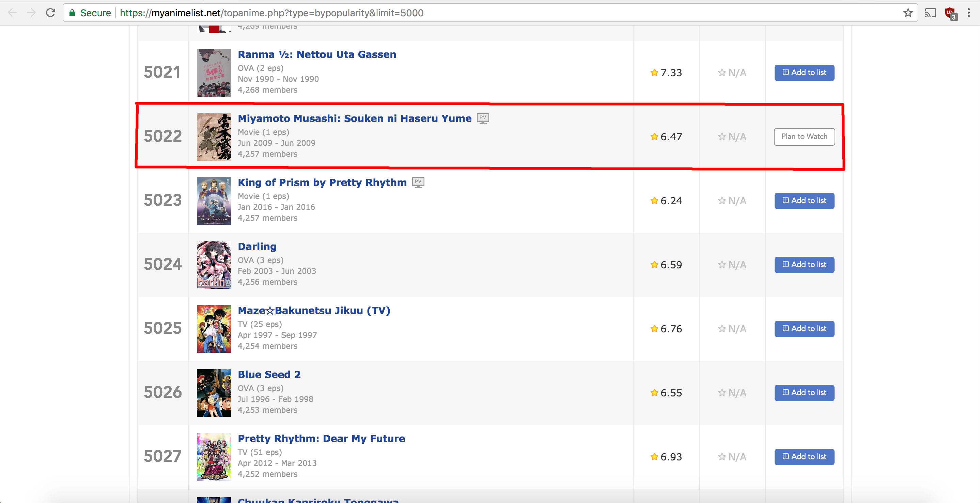This screenshot has height=503, width=980.
Task: Click the gold star beside score 6.93
Action: (654, 456)
